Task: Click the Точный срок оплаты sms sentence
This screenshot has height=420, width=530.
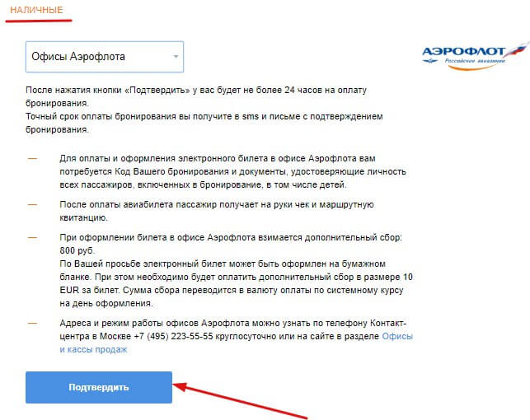Action: click(x=204, y=123)
